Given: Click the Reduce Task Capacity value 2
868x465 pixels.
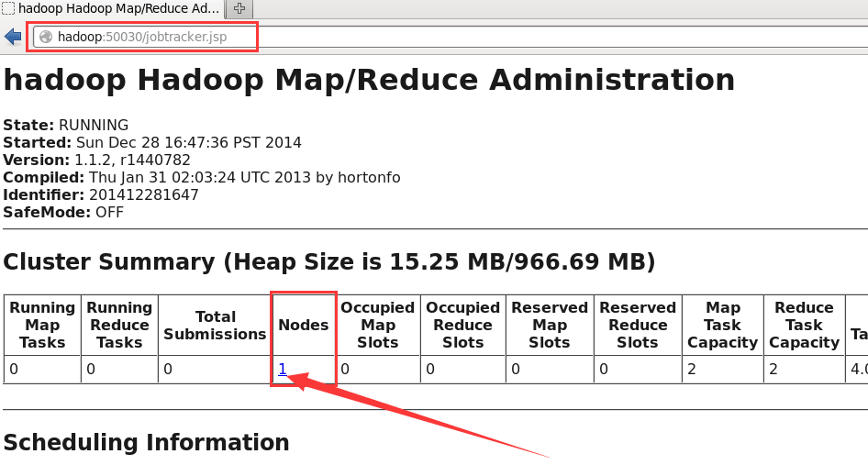Looking at the screenshot, I should tap(773, 370).
